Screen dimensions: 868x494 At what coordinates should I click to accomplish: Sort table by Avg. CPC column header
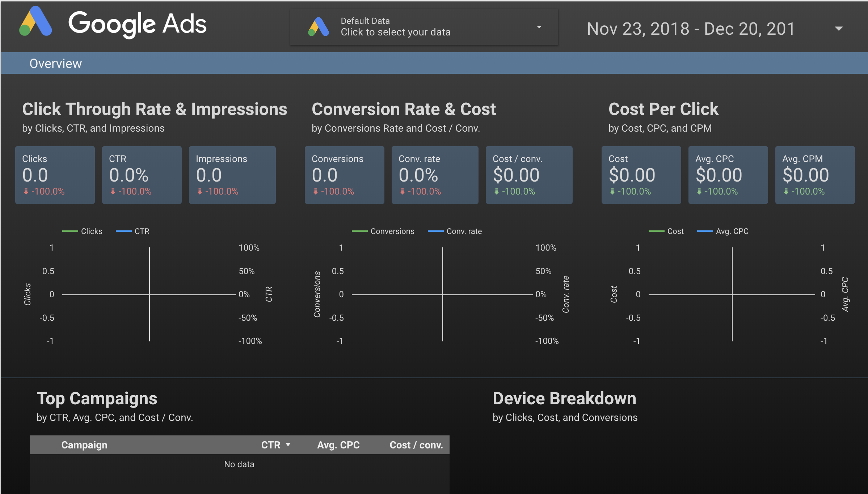click(x=338, y=445)
